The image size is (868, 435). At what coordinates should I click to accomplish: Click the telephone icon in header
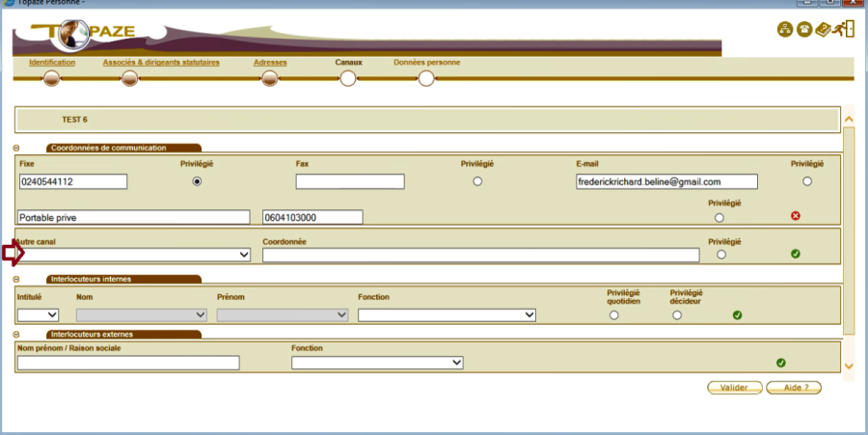803,29
